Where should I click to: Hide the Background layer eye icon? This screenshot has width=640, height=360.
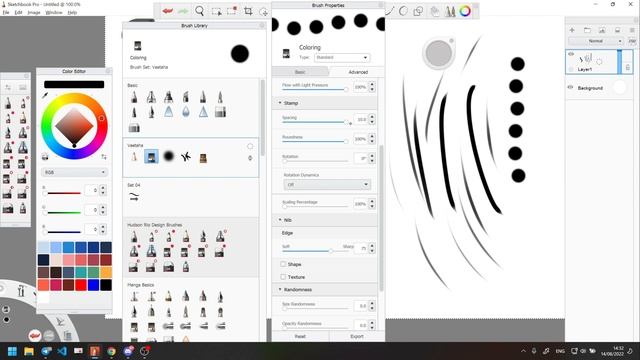[571, 87]
